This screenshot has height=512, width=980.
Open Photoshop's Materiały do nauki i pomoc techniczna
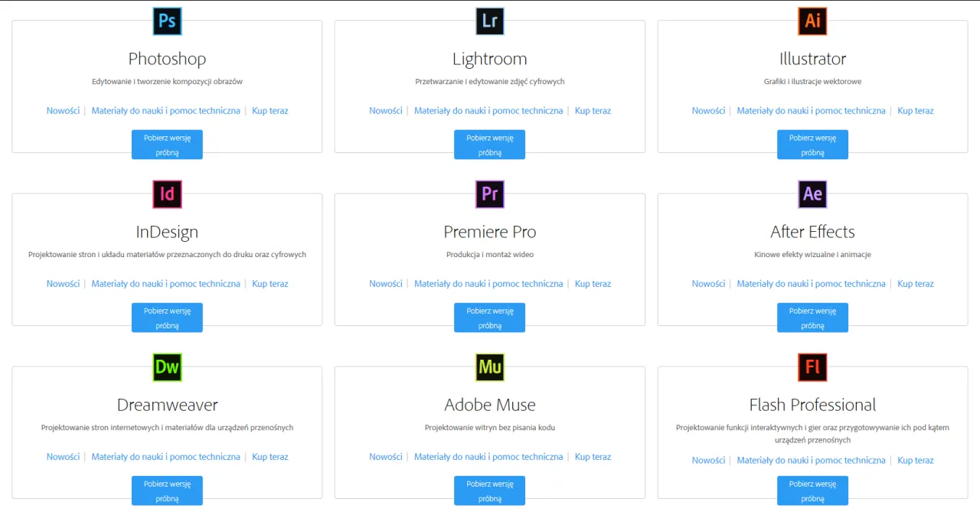166,111
